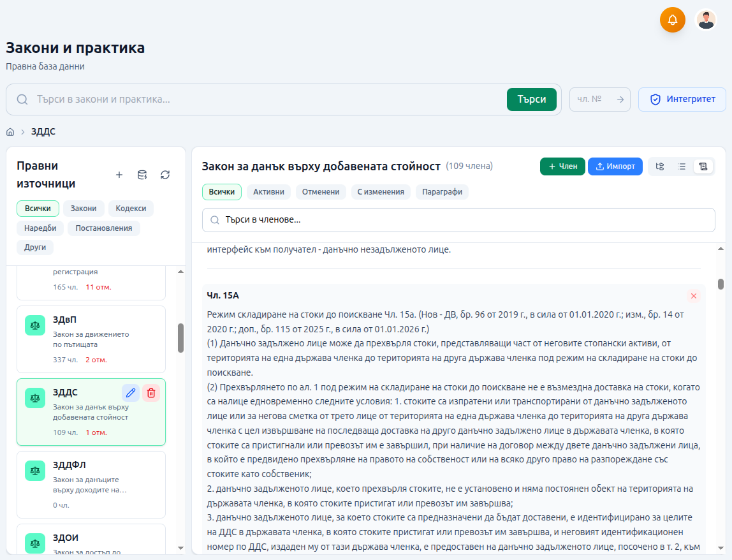Remove article Чл. 15А with red X
Image resolution: width=732 pixels, height=560 pixels.
pos(694,296)
